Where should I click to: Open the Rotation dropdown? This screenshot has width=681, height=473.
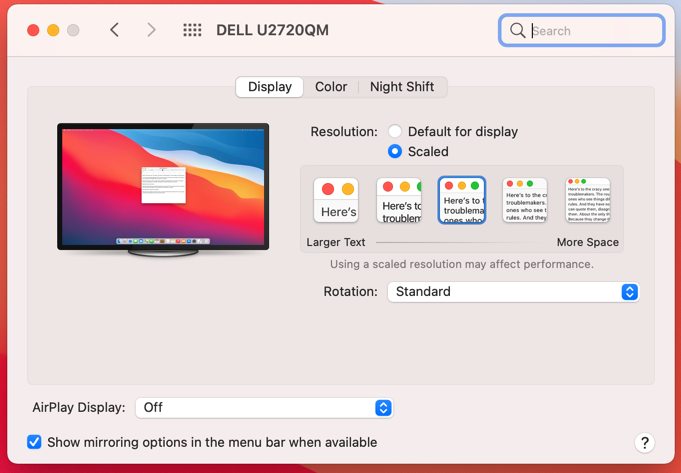(513, 291)
